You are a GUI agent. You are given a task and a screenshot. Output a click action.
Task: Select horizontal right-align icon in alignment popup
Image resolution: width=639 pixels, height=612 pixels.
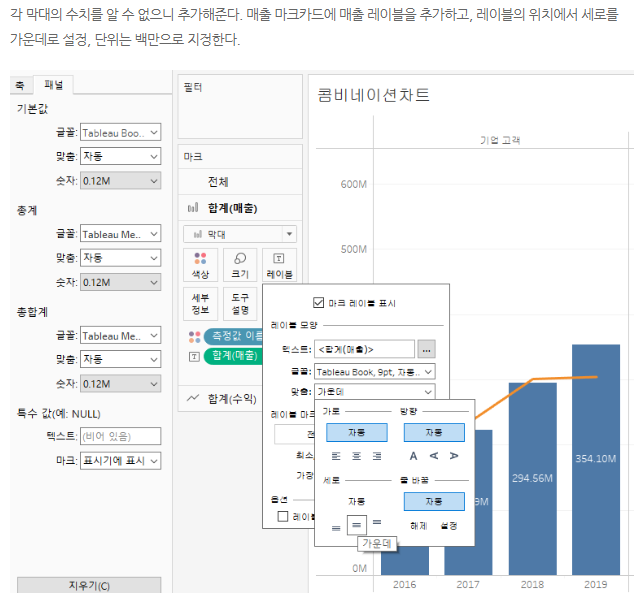[x=377, y=456]
